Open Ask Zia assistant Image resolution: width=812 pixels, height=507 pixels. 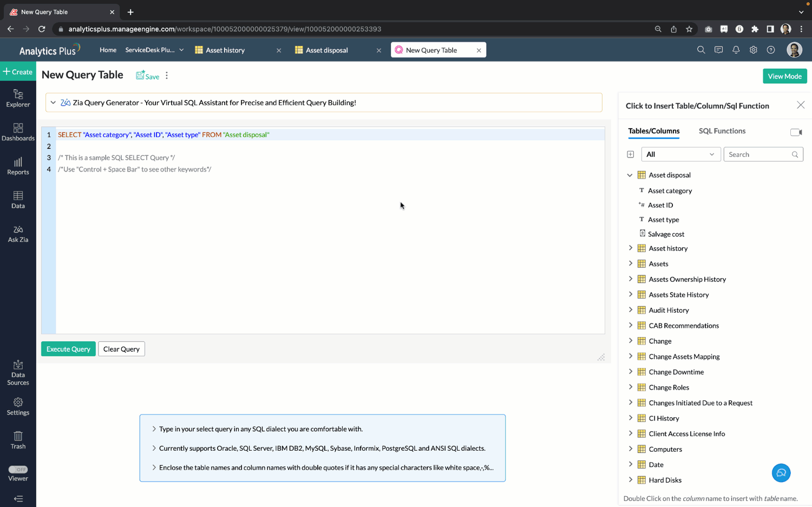click(x=18, y=234)
